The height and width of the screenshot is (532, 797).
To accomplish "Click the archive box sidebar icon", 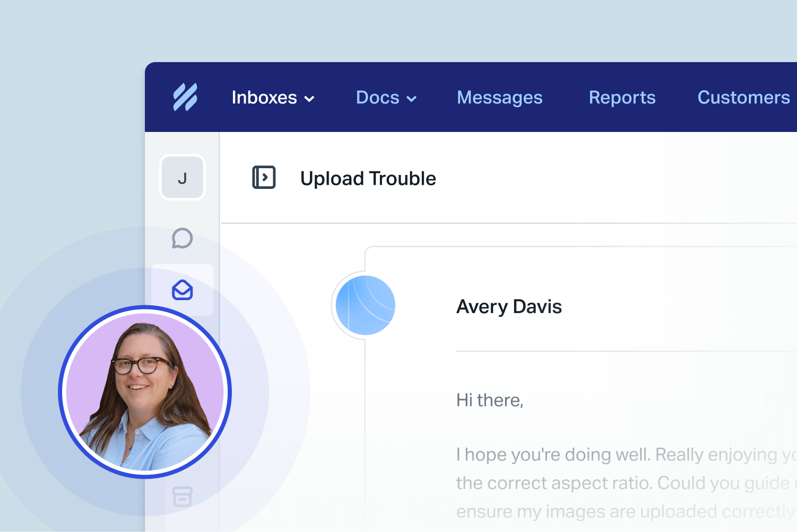I will pos(182,496).
